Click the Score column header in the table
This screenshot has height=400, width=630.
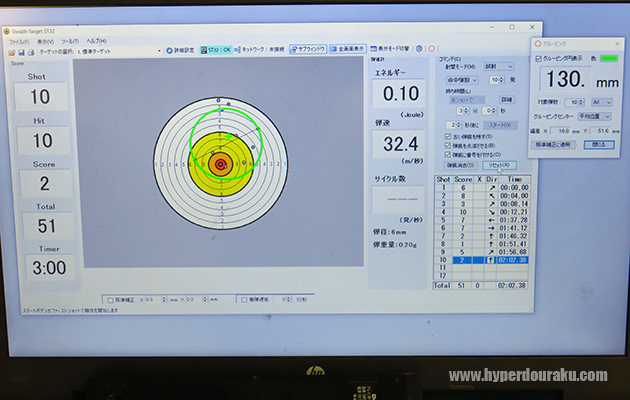tap(463, 180)
